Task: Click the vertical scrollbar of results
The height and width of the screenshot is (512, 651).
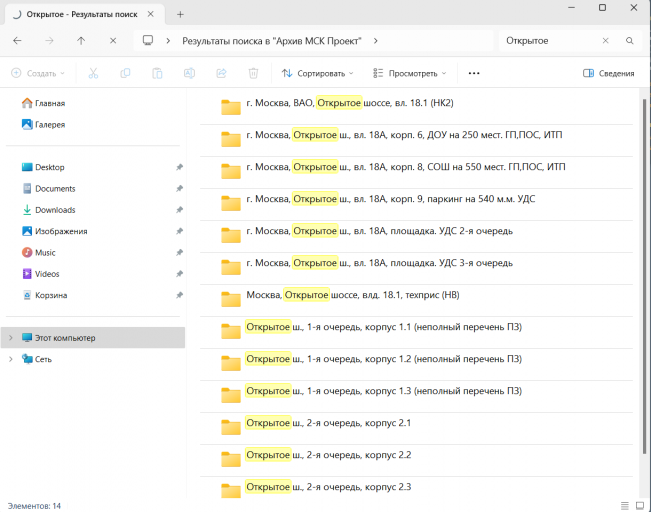Action: 644,276
